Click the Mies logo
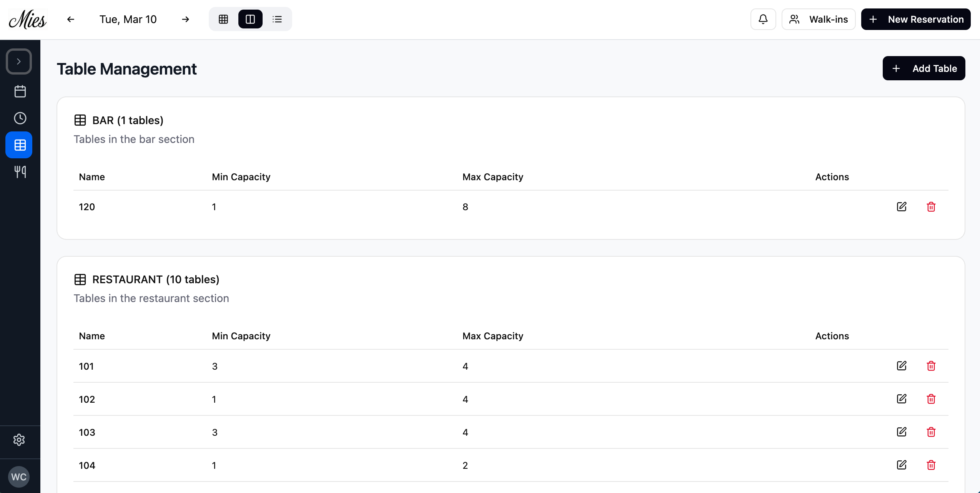This screenshot has width=980, height=493. 28,19
